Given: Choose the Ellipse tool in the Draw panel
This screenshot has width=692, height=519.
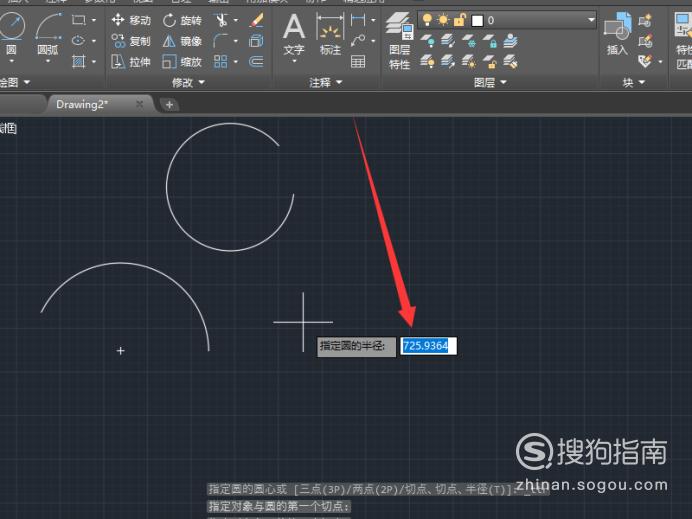Looking at the screenshot, I should tap(79, 41).
